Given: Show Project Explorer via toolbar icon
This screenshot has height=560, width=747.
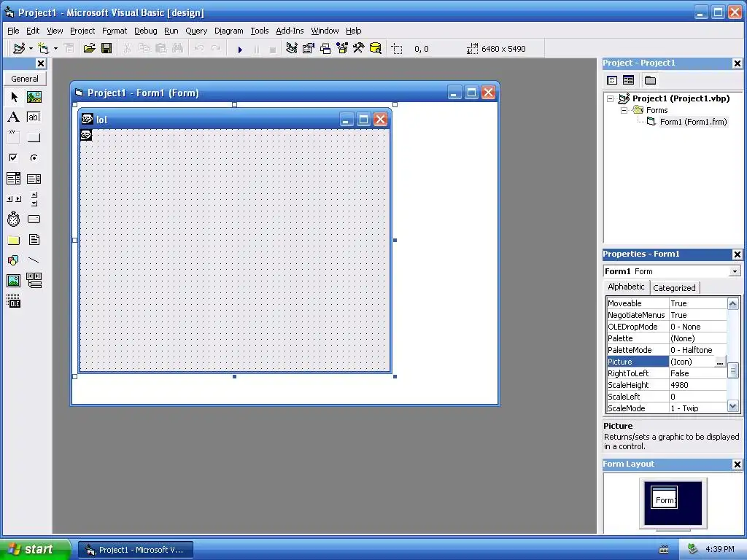Looking at the screenshot, I should pyautogui.click(x=292, y=49).
